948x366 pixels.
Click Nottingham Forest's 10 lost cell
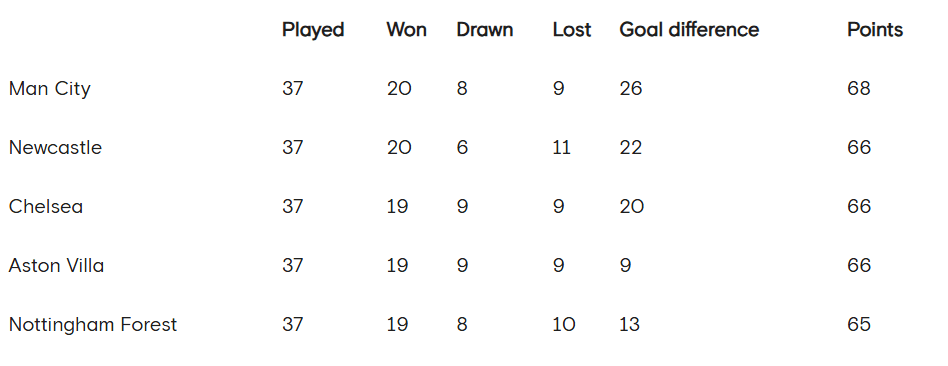563,325
